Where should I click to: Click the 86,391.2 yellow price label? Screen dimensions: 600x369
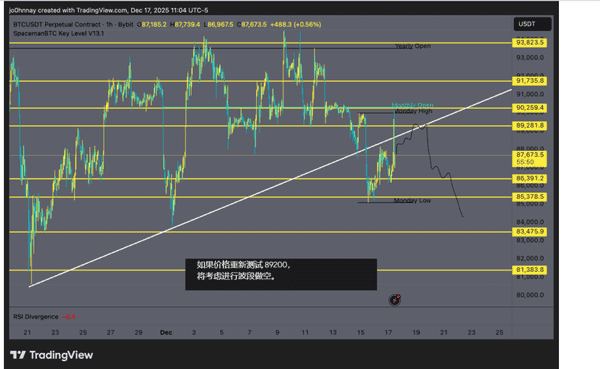point(530,178)
